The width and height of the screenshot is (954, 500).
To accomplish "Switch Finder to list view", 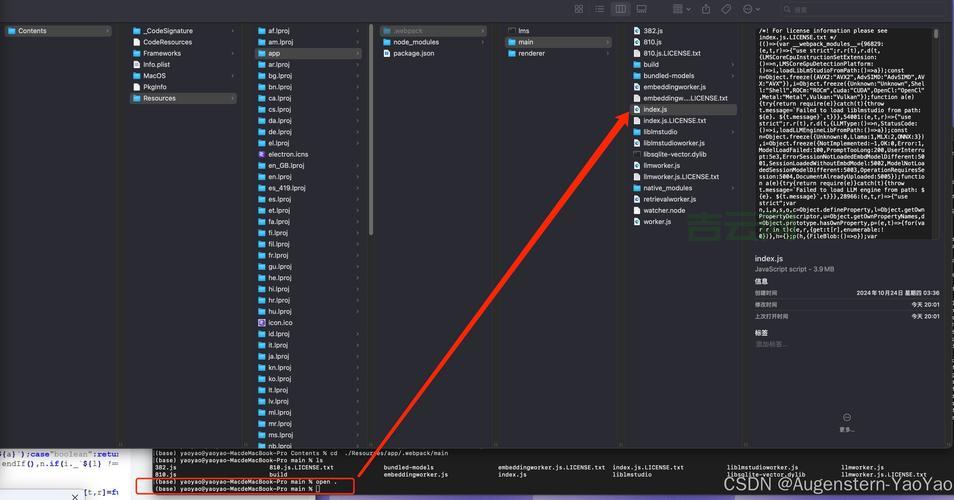I will click(599, 9).
